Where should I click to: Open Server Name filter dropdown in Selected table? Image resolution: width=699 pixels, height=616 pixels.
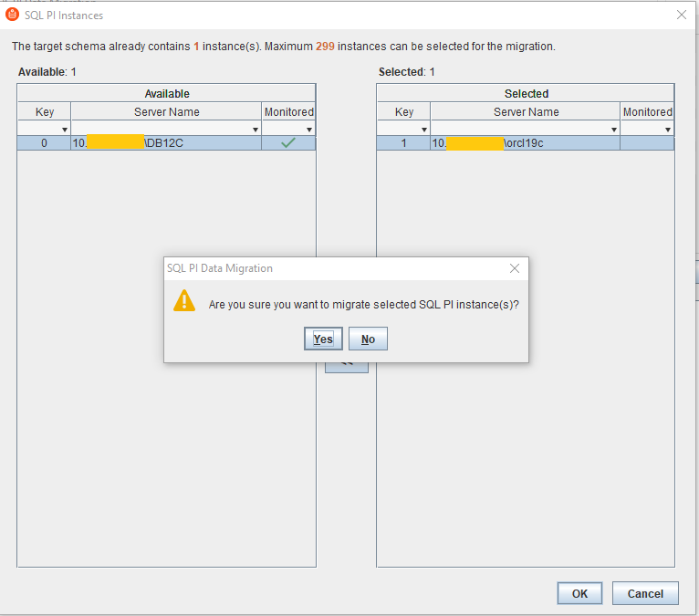pos(614,130)
